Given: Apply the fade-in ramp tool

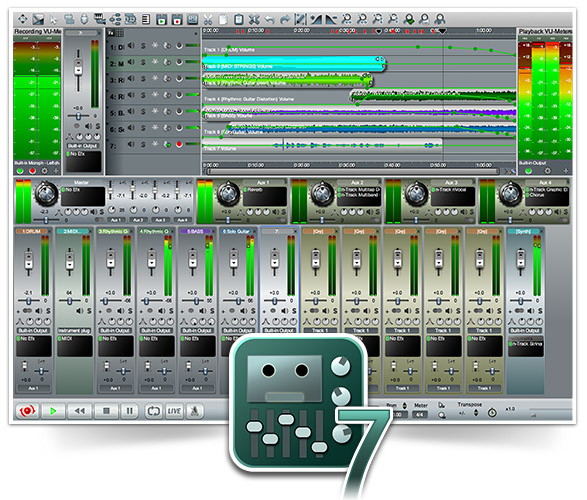Looking at the screenshot, I should point(316,19).
